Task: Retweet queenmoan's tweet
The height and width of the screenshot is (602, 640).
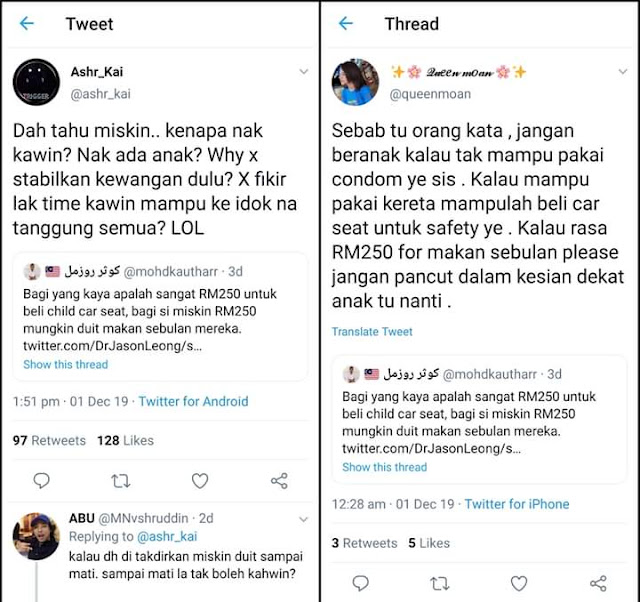Action: (x=440, y=584)
